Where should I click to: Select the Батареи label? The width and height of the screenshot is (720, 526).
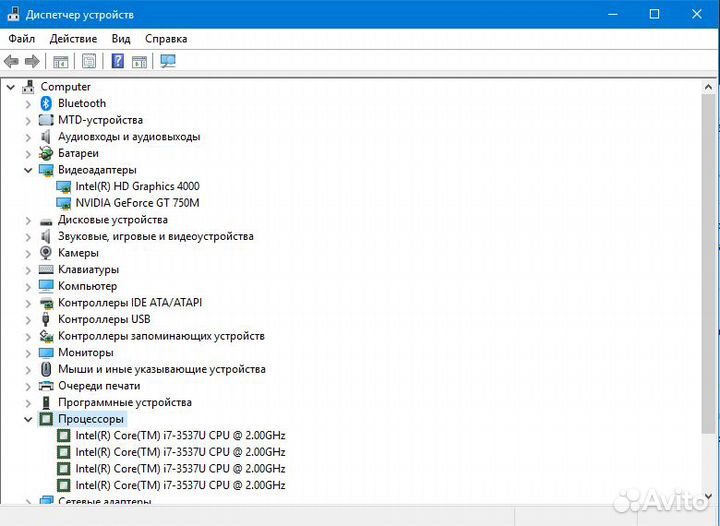click(79, 153)
